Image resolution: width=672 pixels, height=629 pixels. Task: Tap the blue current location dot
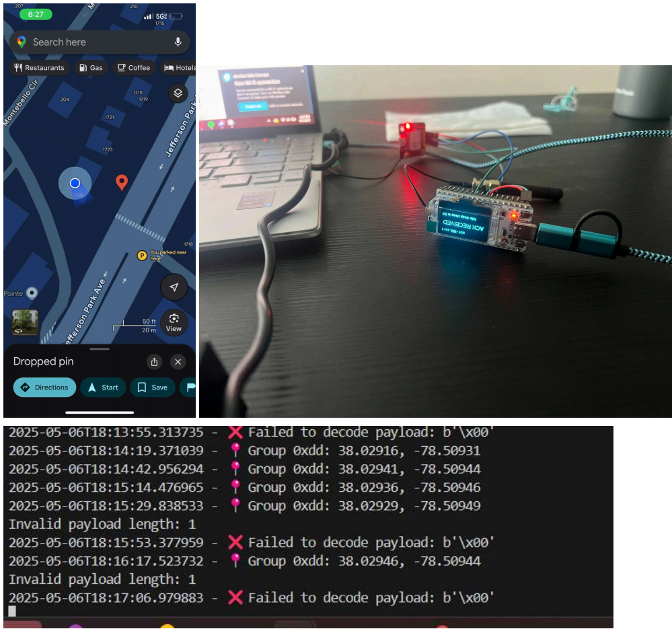click(x=75, y=183)
